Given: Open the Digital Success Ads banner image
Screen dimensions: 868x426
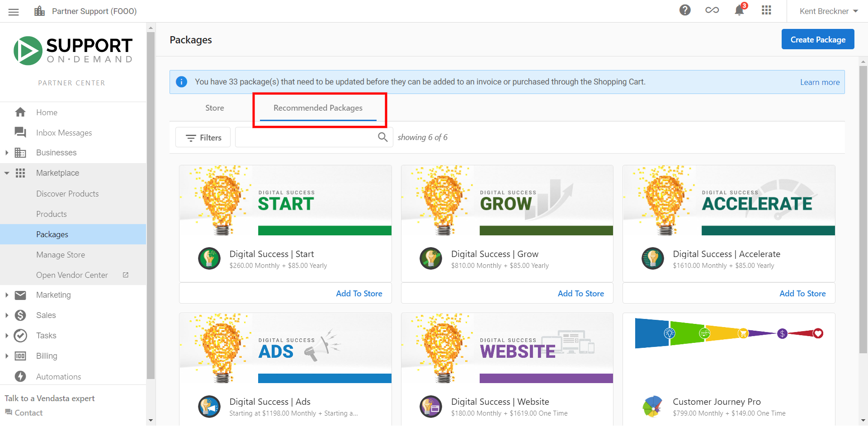Looking at the screenshot, I should point(285,348).
